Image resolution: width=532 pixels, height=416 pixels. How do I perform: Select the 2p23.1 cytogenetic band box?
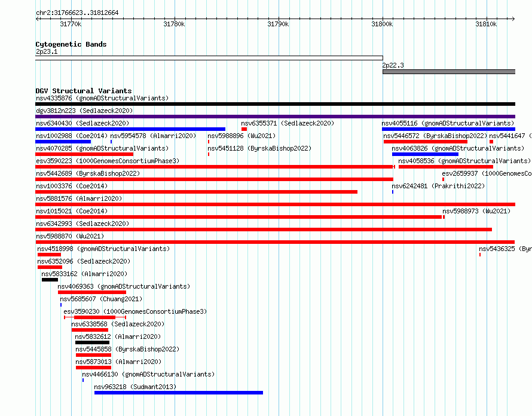click(209, 58)
